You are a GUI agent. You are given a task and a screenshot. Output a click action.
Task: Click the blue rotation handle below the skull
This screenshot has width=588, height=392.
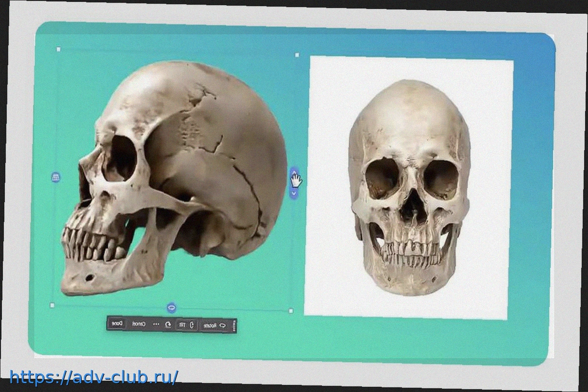click(171, 308)
